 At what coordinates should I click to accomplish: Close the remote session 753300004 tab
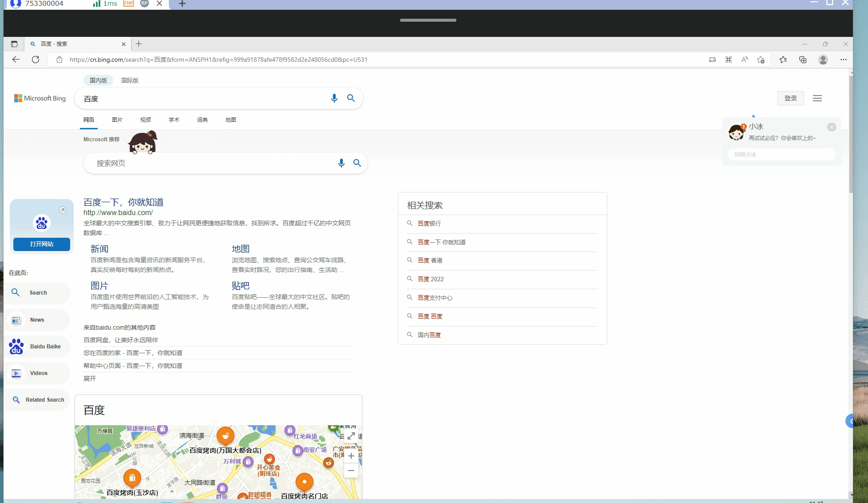pyautogui.click(x=159, y=4)
